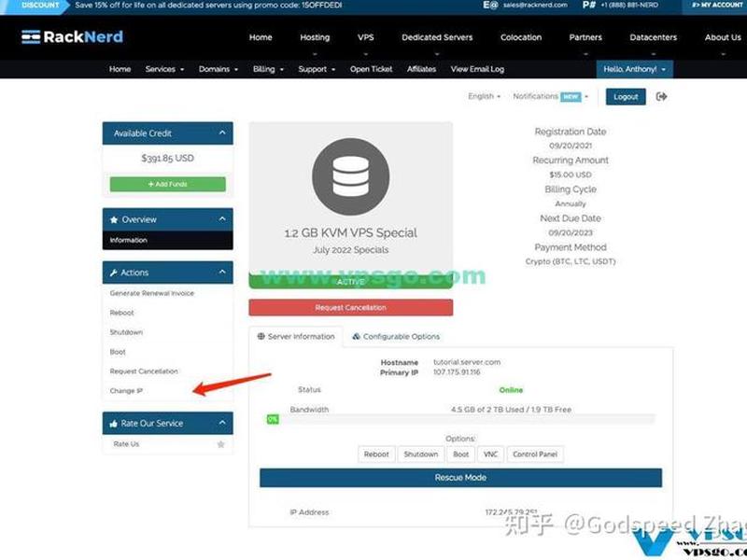
Task: Click the sign-out arrow icon beside Logout
Action: 661,97
